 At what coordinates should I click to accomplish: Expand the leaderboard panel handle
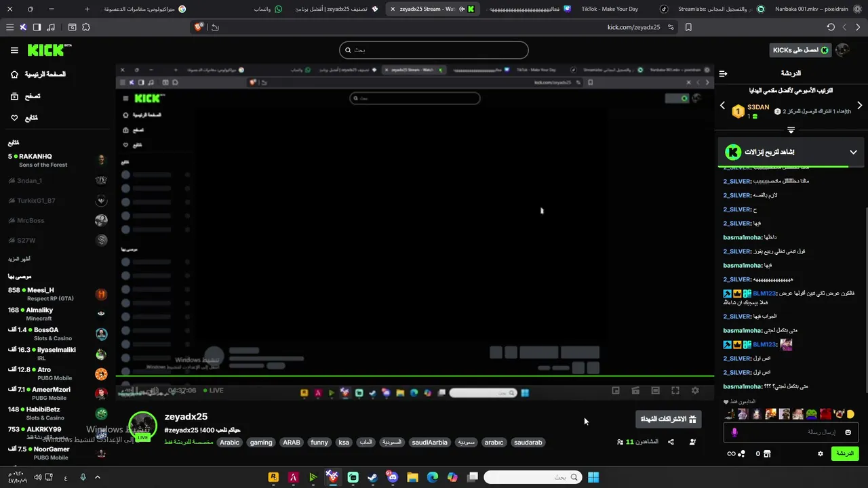click(791, 129)
